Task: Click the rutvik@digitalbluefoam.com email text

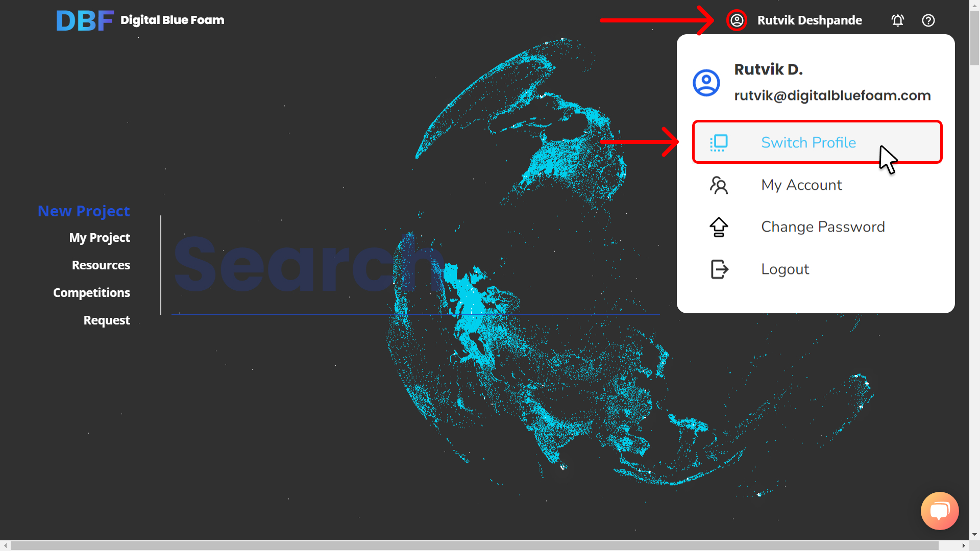Action: [832, 95]
